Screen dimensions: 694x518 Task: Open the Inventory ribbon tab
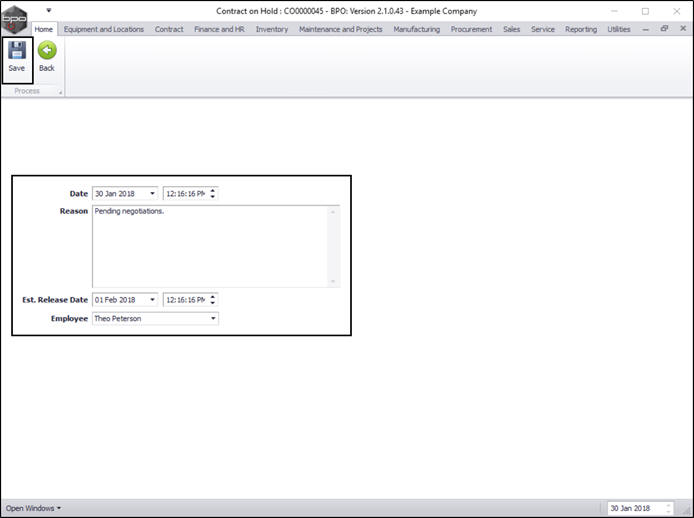[272, 29]
